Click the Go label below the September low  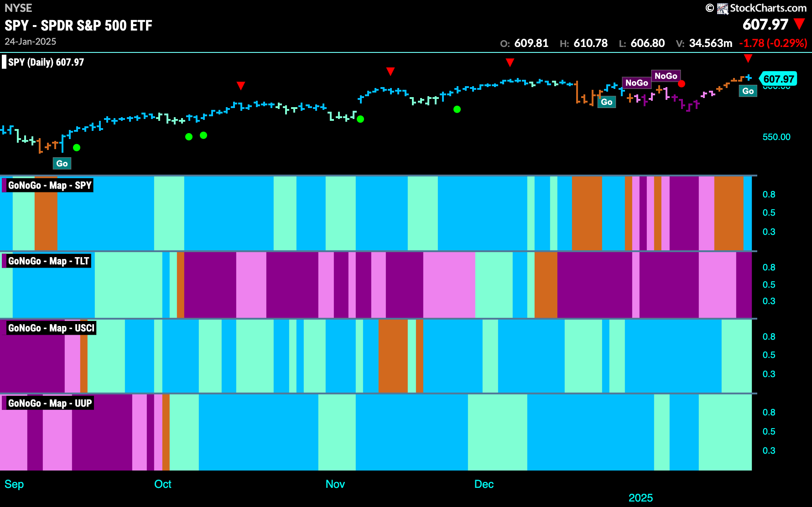pos(62,163)
